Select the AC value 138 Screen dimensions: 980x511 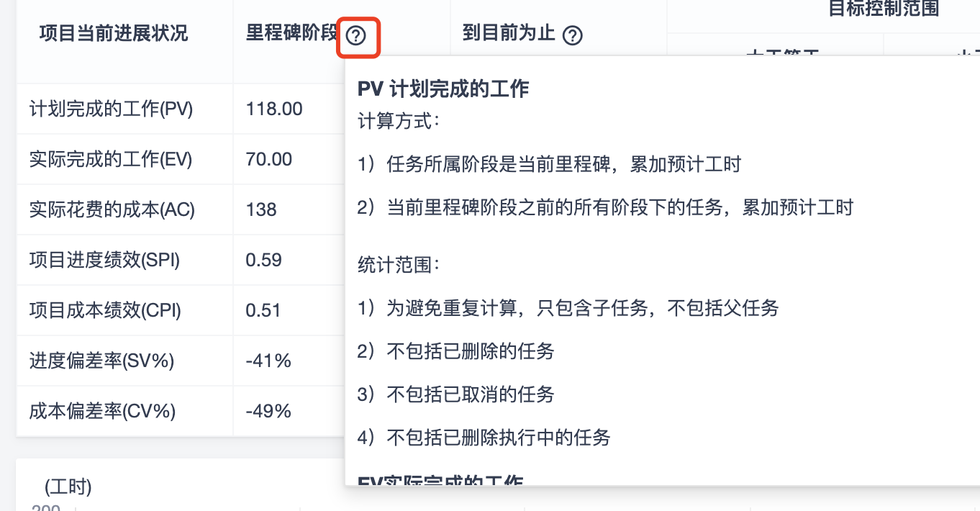[x=261, y=209]
